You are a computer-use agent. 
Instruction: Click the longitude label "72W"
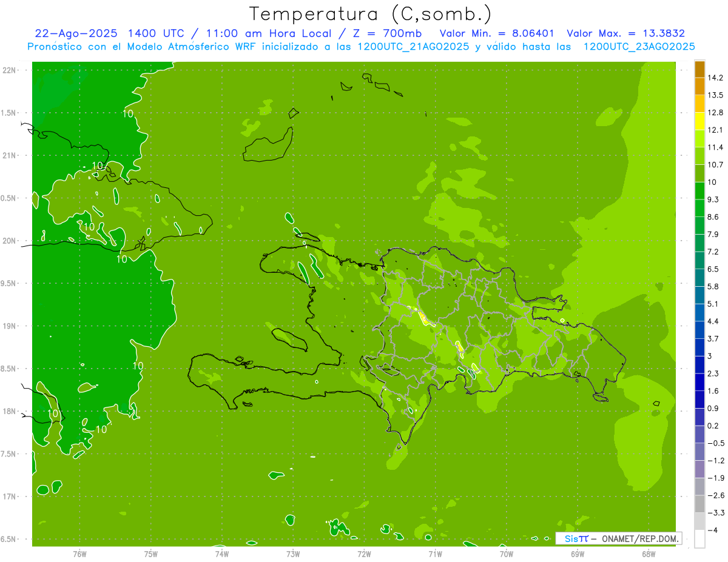coord(364,554)
